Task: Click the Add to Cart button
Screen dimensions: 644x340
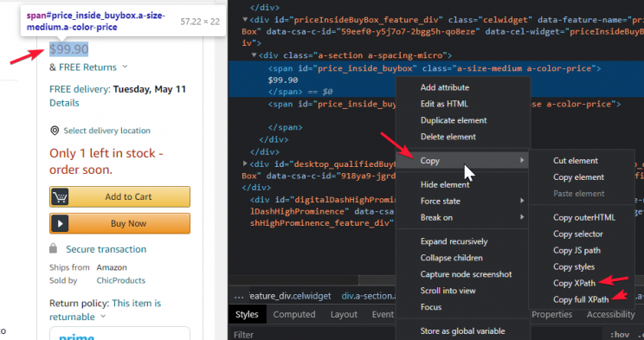Action: pos(120,197)
